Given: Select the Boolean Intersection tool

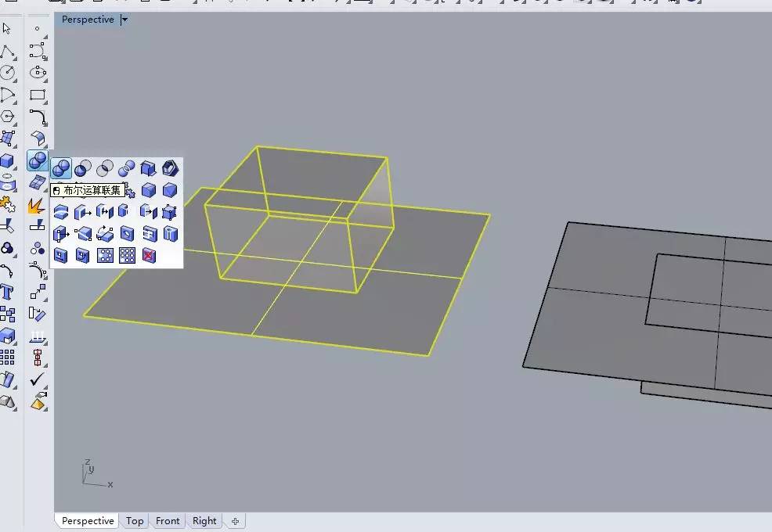Looking at the screenshot, I should [103, 168].
